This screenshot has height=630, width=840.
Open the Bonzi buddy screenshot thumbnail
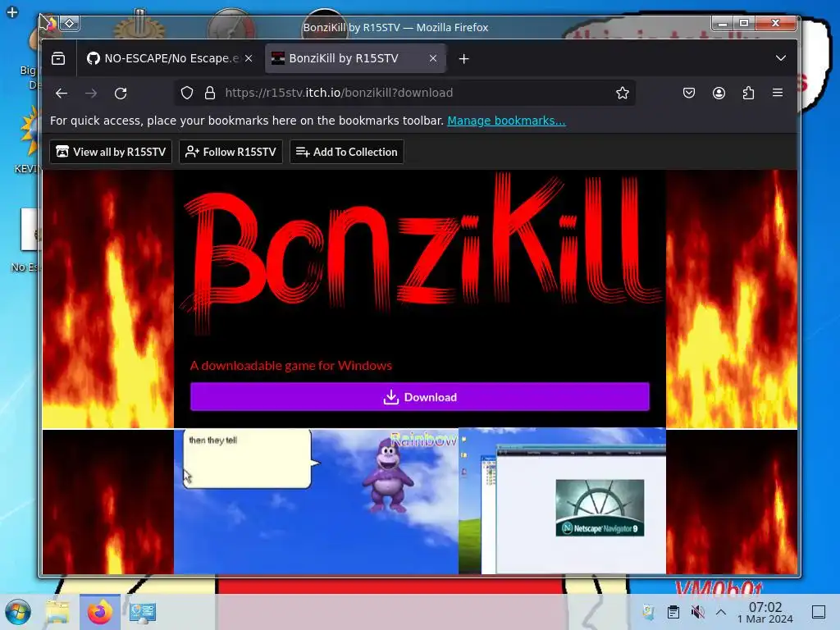(x=316, y=501)
